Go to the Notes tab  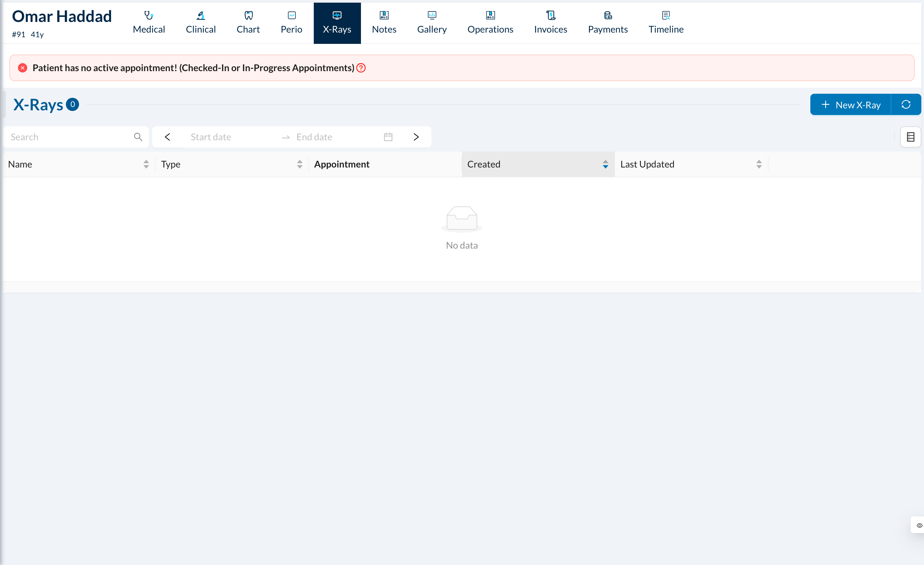point(384,23)
